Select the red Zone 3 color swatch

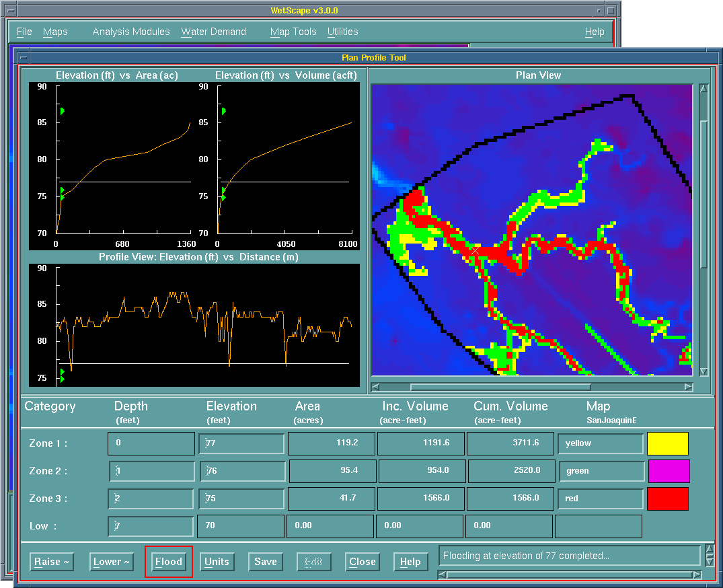click(667, 499)
